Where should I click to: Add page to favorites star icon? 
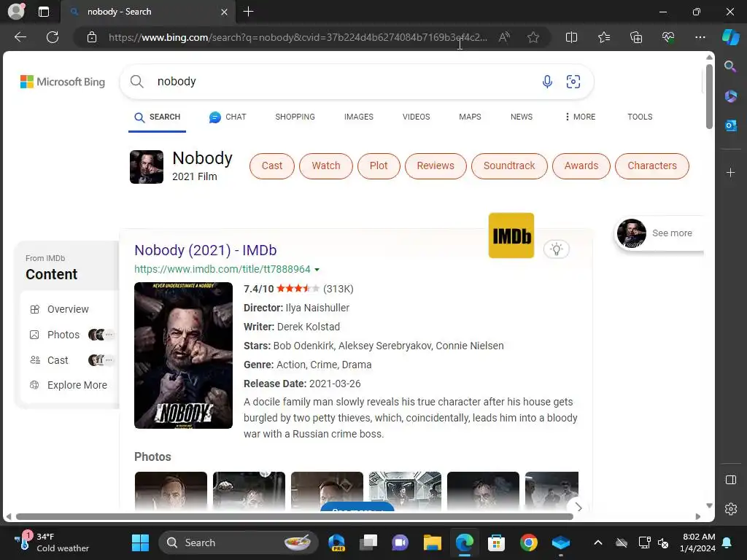(x=533, y=37)
